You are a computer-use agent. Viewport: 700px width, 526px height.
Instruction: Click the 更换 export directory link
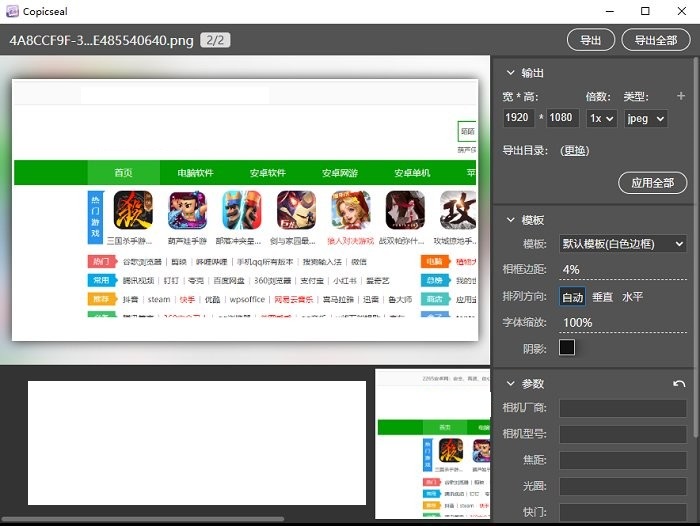tap(575, 151)
